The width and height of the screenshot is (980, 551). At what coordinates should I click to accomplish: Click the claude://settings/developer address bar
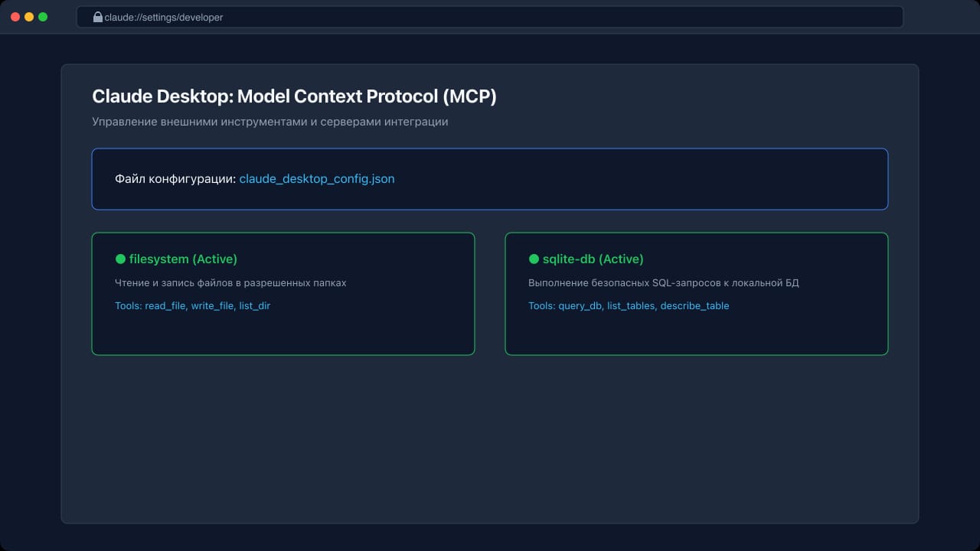coord(490,17)
